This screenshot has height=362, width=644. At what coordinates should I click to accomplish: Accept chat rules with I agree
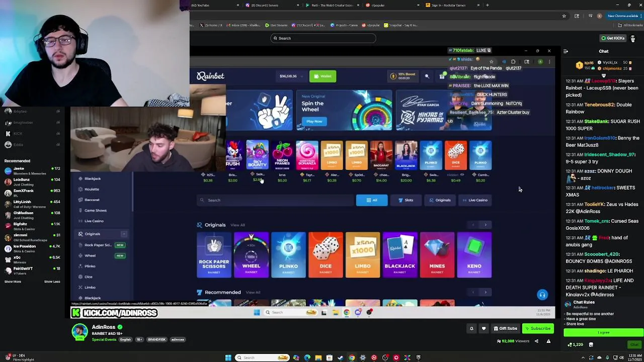pos(603,332)
